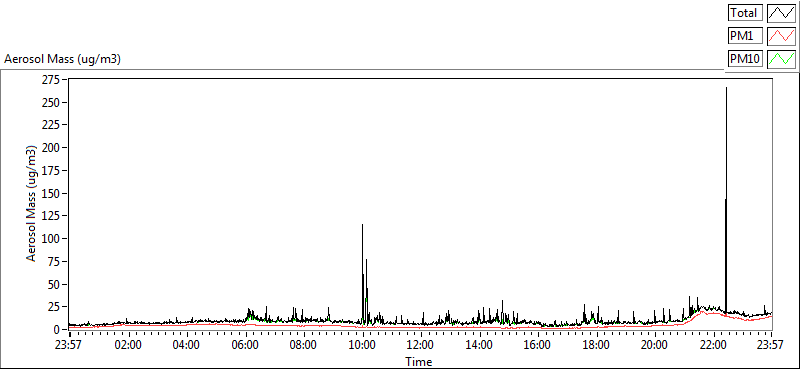Click the 25 y-axis tick label
The width and height of the screenshot is (800, 369).
click(53, 307)
